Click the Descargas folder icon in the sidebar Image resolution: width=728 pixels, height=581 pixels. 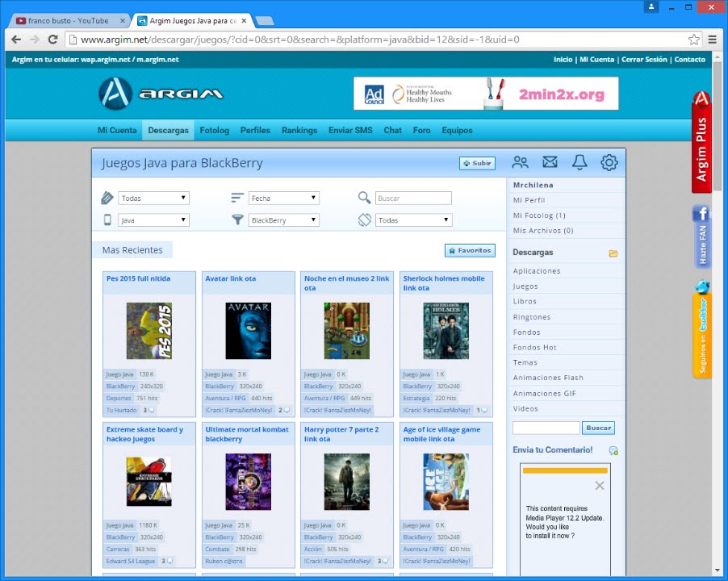click(613, 253)
